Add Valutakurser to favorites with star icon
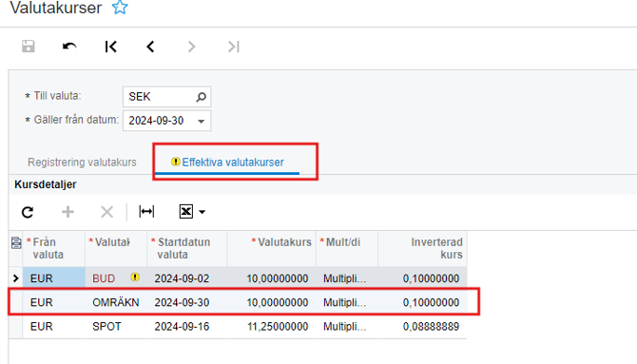Image resolution: width=637 pixels, height=364 pixels. [120, 8]
